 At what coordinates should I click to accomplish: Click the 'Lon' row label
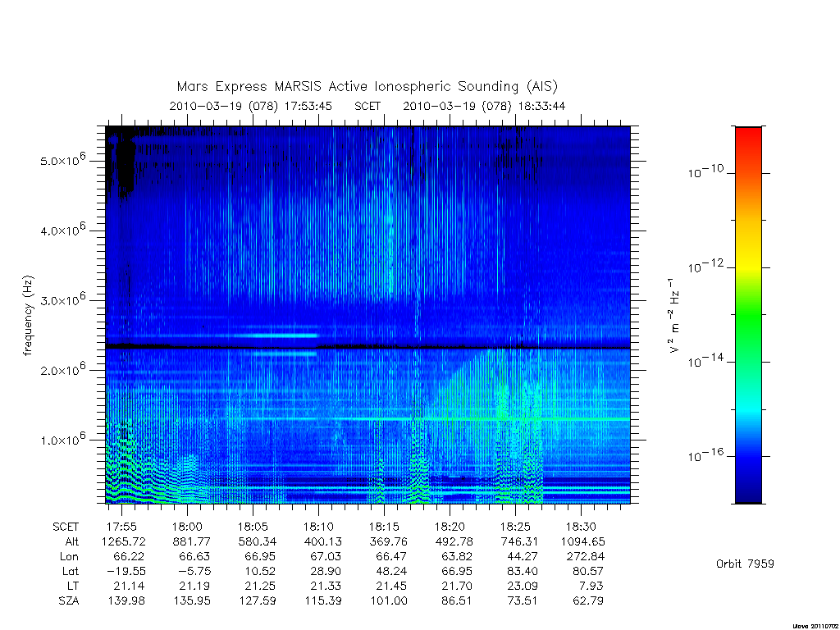click(x=69, y=557)
